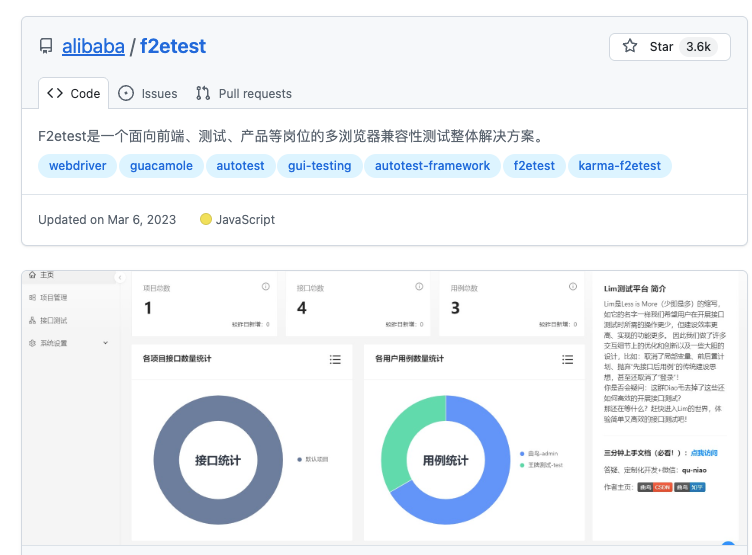Click the star outline icon
This screenshot has height=555, width=752.
(x=630, y=46)
